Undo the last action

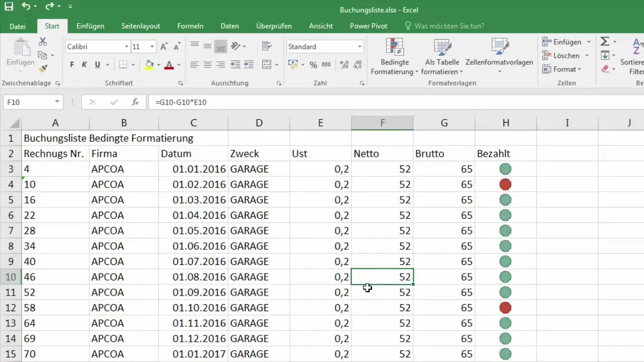[x=26, y=7]
